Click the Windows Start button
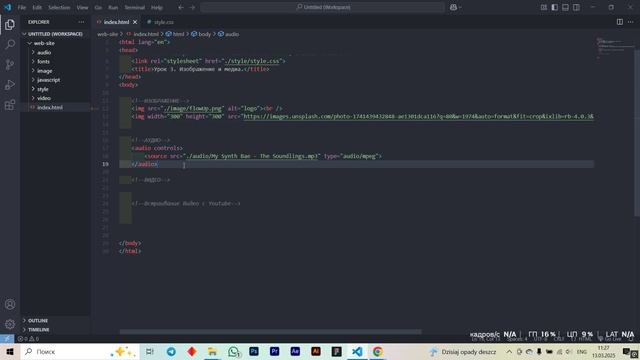The width and height of the screenshot is (640, 360). click(10, 351)
